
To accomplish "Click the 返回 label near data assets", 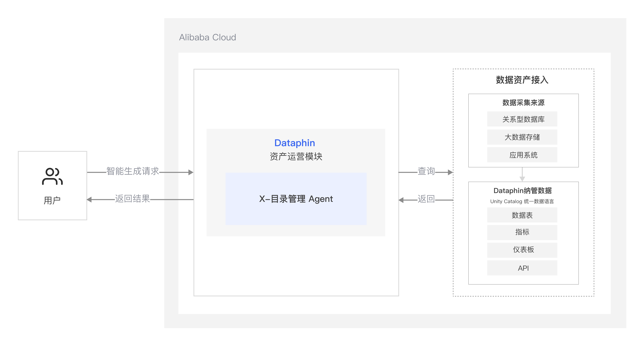I will [x=426, y=199].
